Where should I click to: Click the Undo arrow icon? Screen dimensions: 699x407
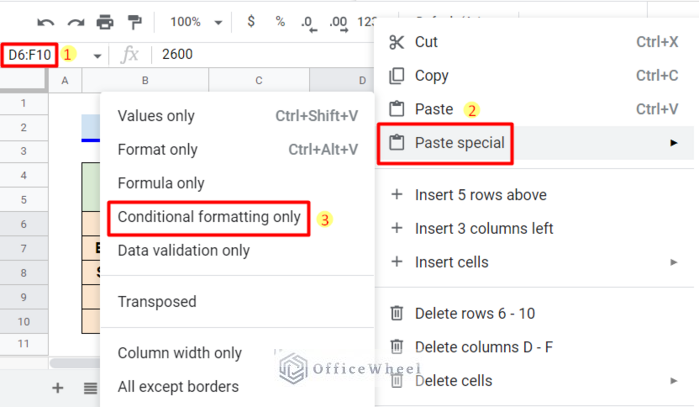pyautogui.click(x=45, y=21)
